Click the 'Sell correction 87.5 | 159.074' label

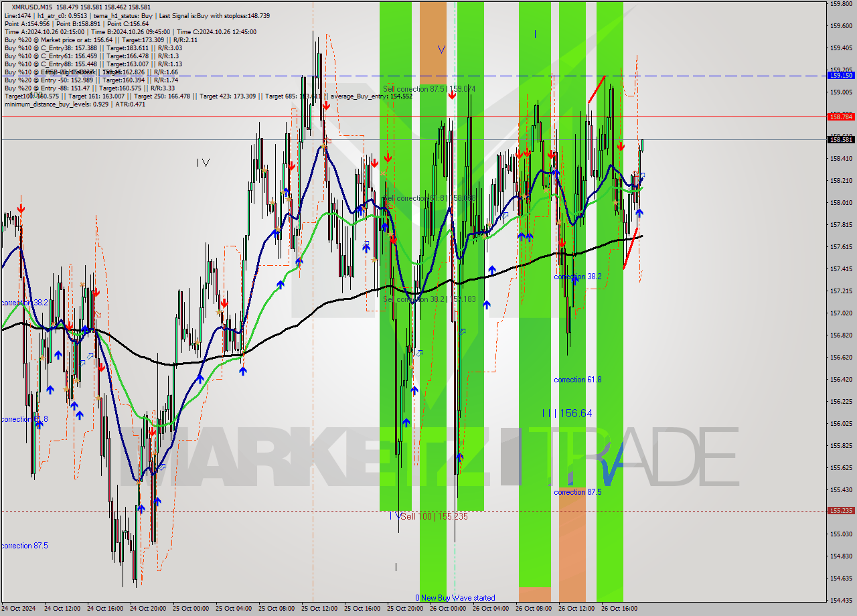(429, 88)
